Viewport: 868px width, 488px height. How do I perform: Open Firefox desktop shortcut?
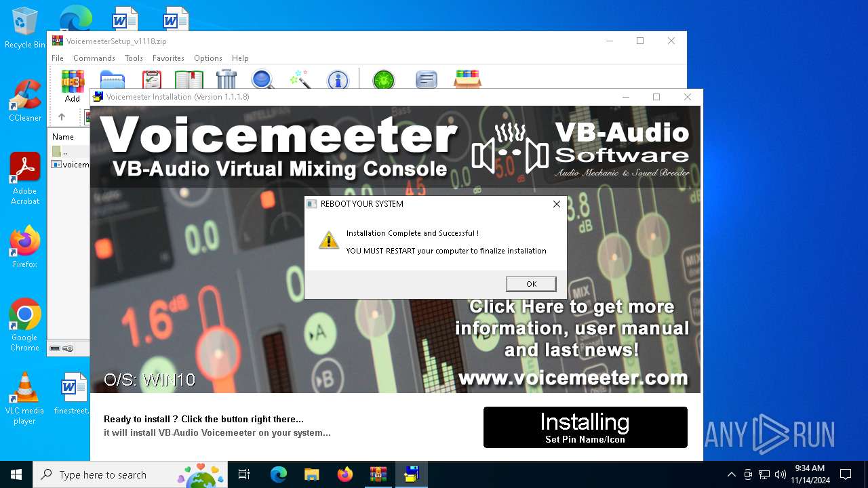click(x=25, y=247)
